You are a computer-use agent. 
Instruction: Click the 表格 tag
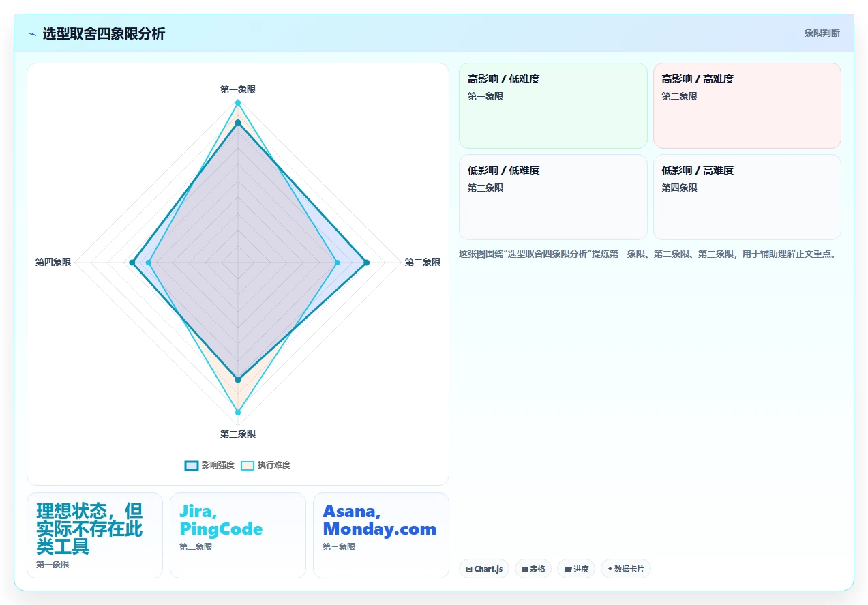pos(533,569)
